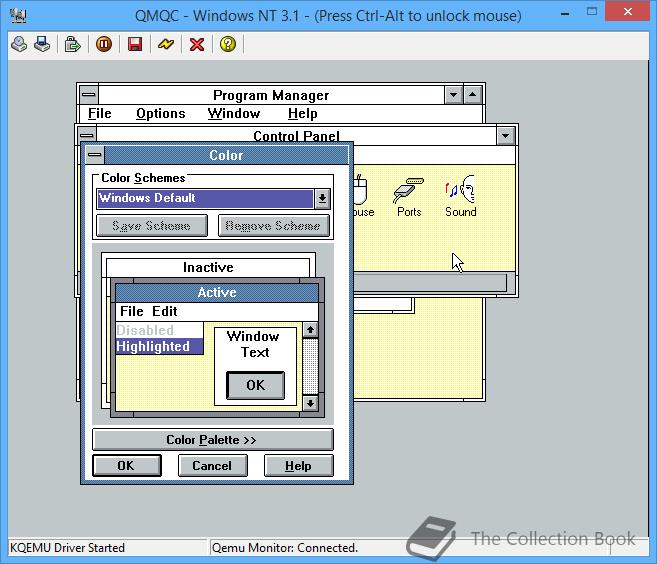Minimize Program Manager with down arrow

point(453,95)
